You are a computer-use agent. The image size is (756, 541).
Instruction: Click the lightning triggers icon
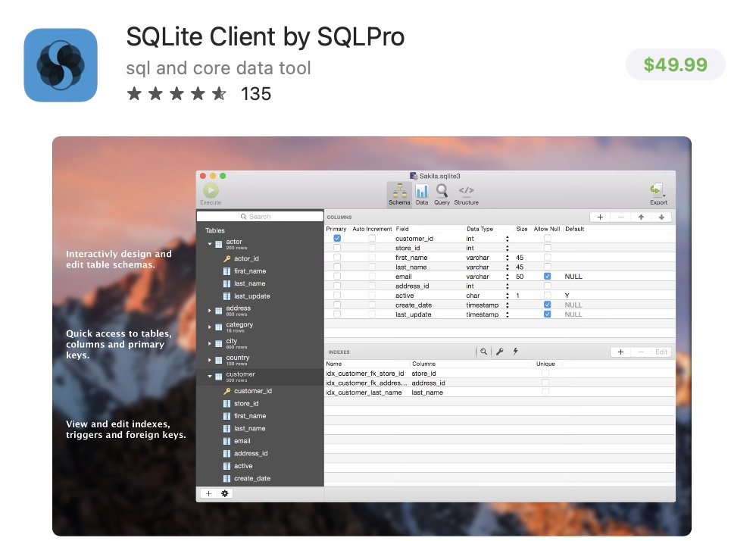pos(515,352)
